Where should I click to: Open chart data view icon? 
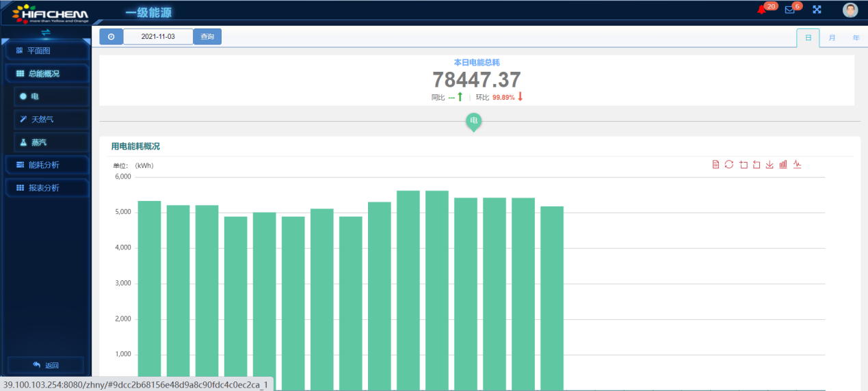[x=715, y=164]
